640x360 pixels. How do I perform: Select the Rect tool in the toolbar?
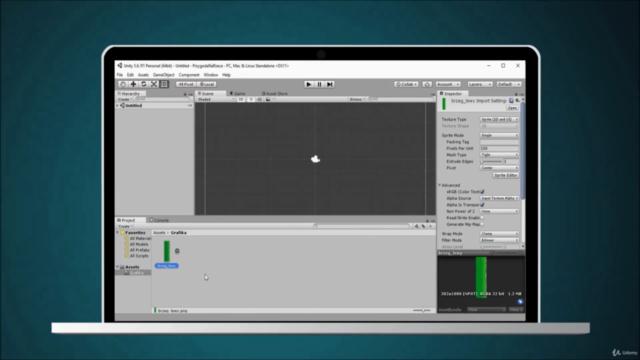[164, 84]
